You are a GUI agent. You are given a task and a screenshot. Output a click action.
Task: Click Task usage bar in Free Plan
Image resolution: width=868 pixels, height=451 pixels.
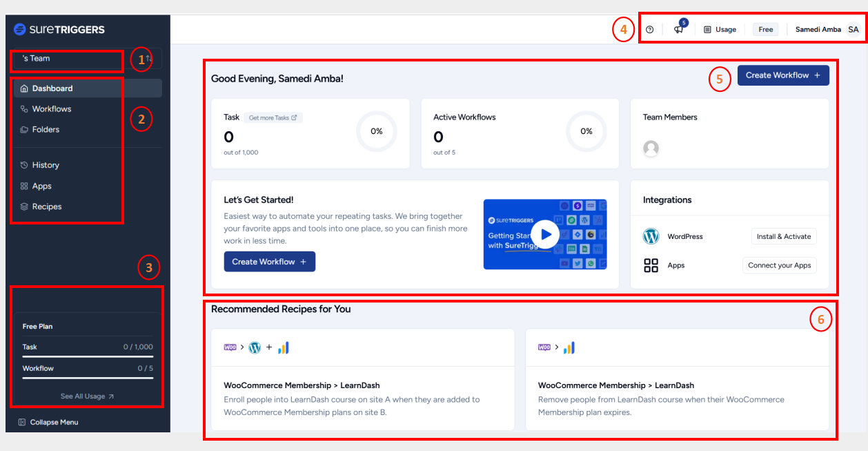tap(88, 356)
